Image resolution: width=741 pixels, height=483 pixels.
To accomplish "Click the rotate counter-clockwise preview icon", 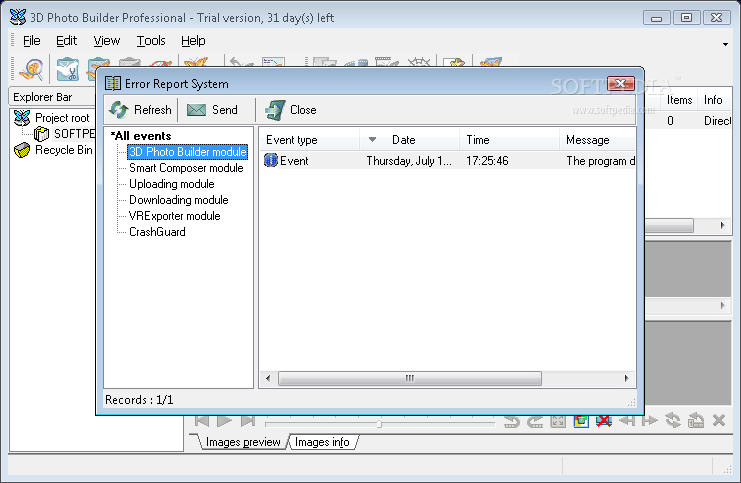I will (512, 421).
